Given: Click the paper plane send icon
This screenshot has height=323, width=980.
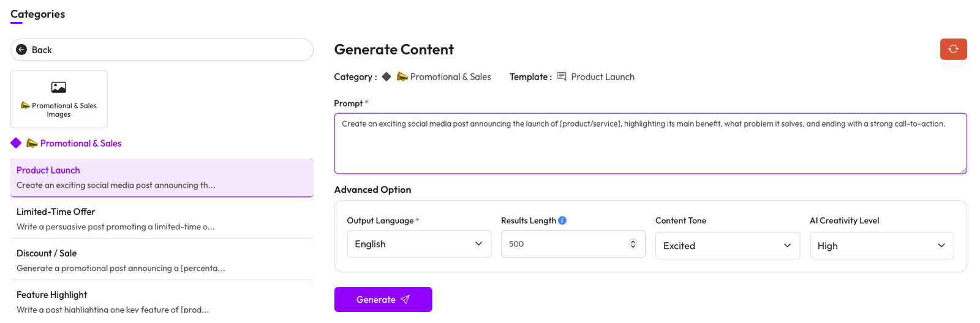Looking at the screenshot, I should click(405, 300).
